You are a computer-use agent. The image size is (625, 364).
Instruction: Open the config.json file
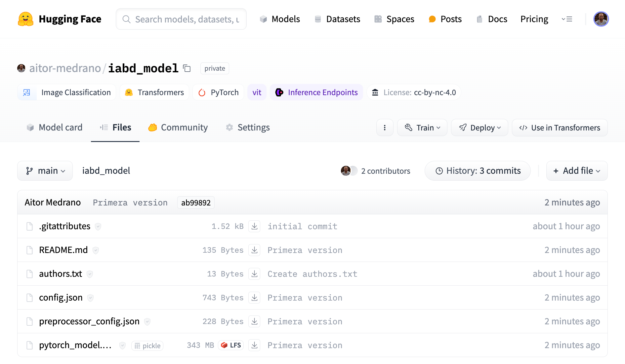point(61,298)
